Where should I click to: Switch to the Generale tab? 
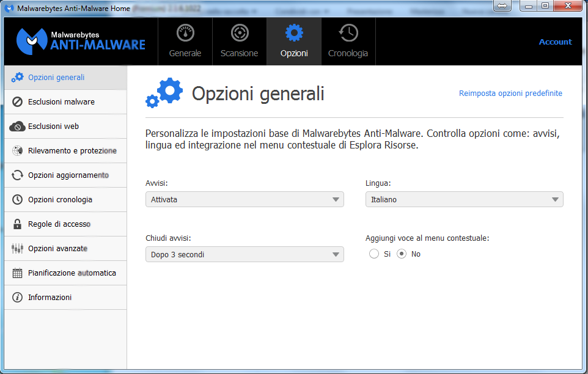pos(185,41)
